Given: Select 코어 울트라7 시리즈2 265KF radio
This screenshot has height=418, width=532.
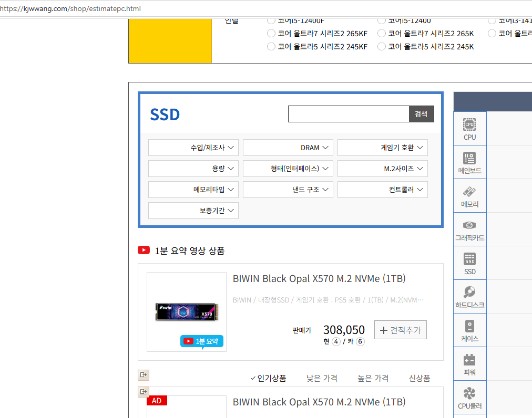Looking at the screenshot, I should pyautogui.click(x=271, y=33).
